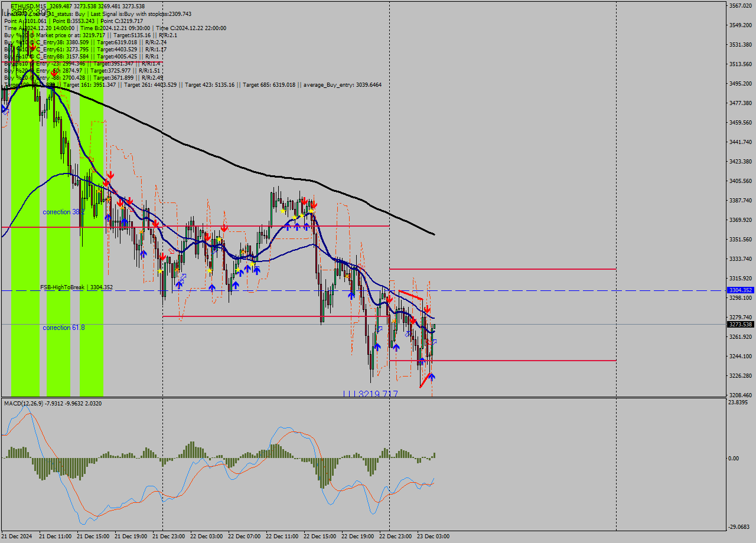Image resolution: width=756 pixels, height=543 pixels.
Task: Click the 3219.717 low price label
Action: click(370, 394)
